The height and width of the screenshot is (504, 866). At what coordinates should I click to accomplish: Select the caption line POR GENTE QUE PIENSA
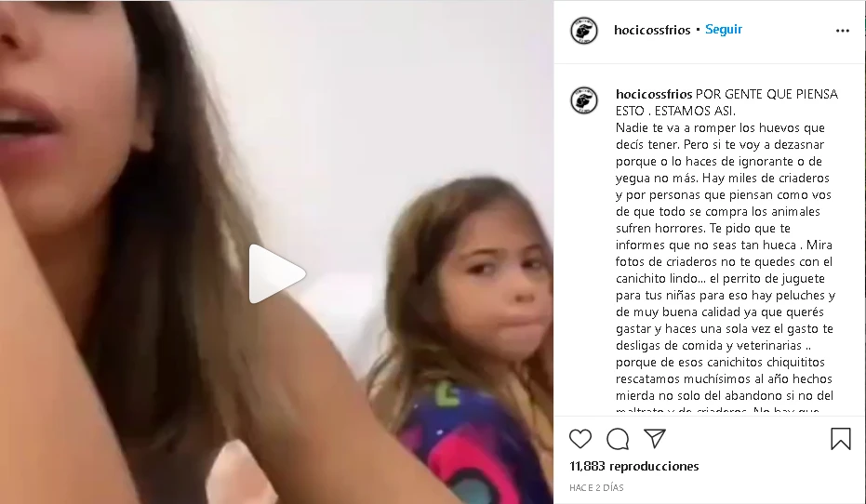pyautogui.click(x=766, y=94)
